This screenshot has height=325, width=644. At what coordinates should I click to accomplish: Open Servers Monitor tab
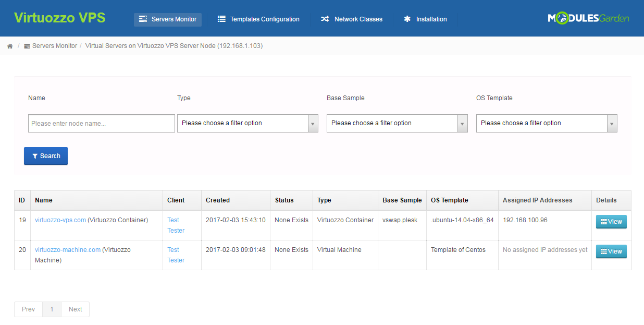tap(168, 19)
